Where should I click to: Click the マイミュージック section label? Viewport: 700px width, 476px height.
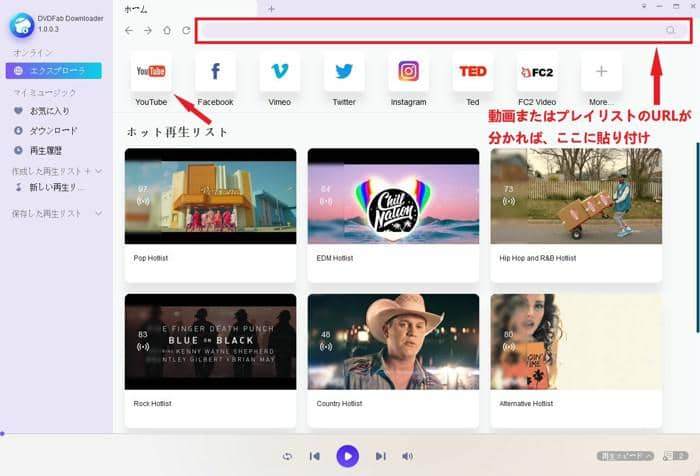click(45, 92)
